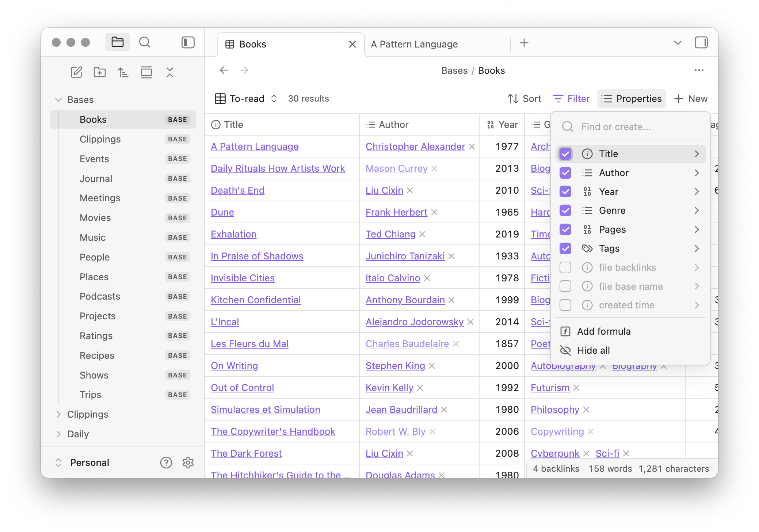Click the New button
The image size is (759, 532).
point(691,99)
